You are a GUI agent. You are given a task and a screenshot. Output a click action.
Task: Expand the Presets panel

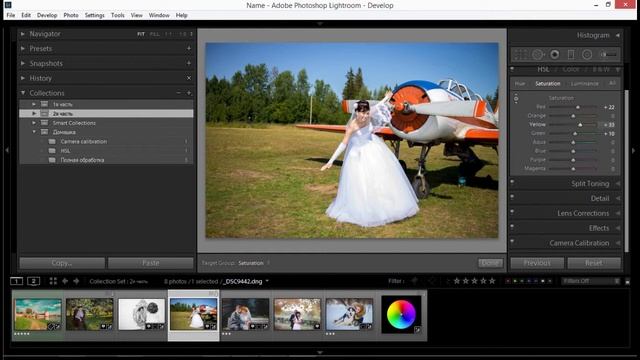[23, 49]
